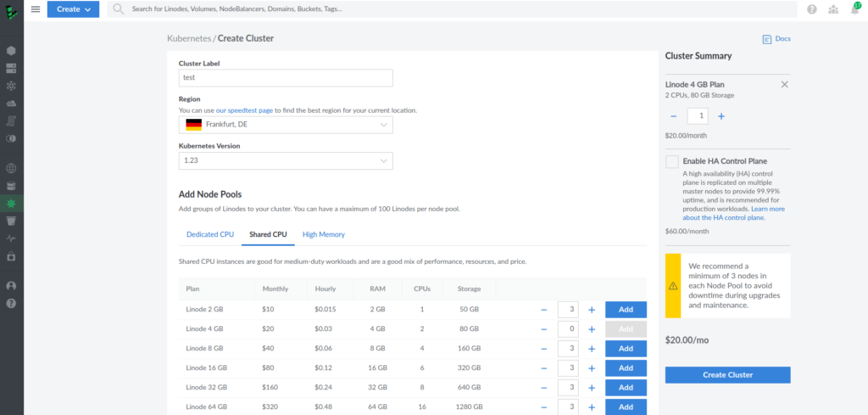Switch to the High Memory tab
This screenshot has height=415, width=868.
(x=324, y=234)
